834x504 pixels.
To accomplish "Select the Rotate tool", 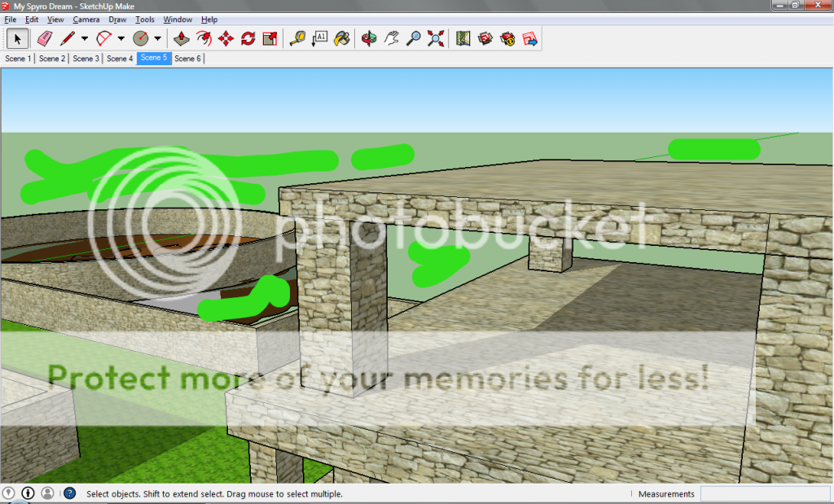I will tap(248, 38).
